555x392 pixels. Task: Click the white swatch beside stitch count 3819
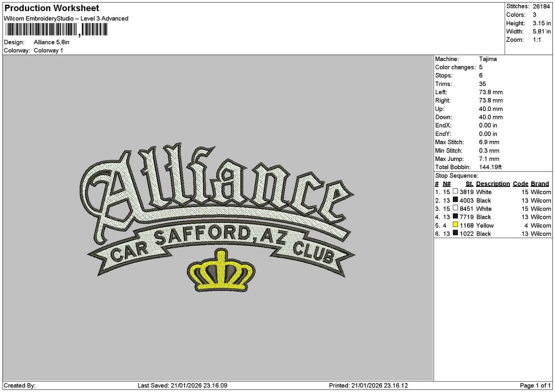point(455,191)
